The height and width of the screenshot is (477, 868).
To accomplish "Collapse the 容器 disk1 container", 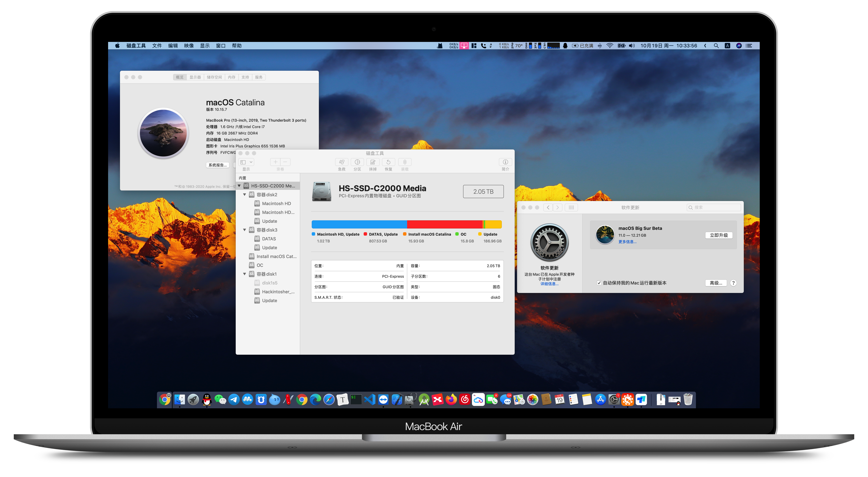I will (x=245, y=274).
